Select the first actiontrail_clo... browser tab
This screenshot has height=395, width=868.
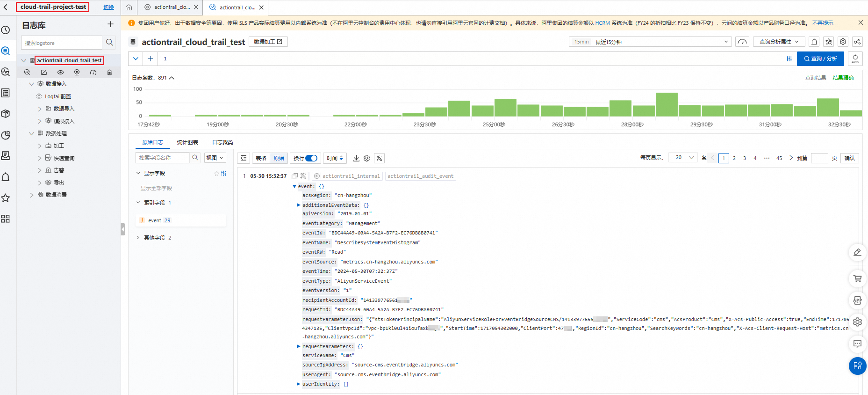[x=172, y=7]
